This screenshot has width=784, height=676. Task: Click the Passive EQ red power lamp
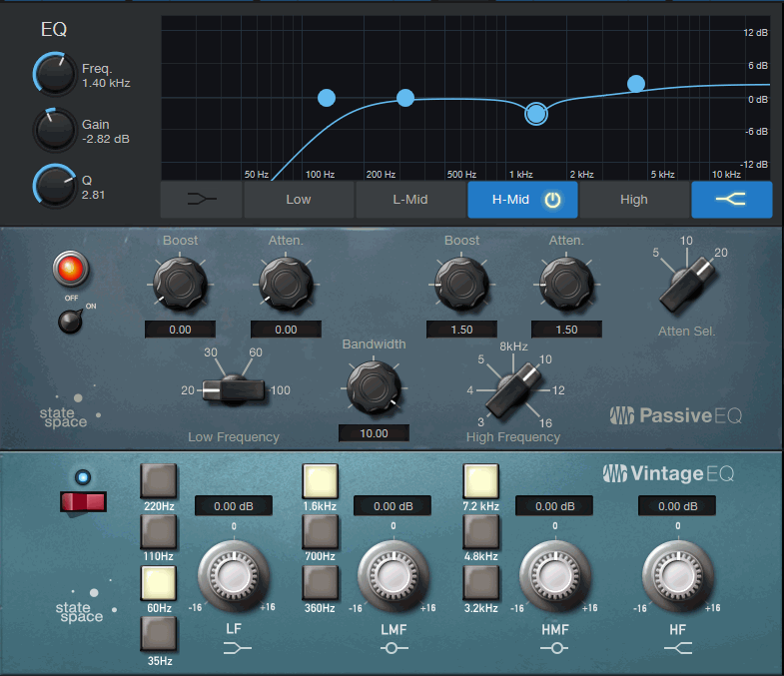71,269
